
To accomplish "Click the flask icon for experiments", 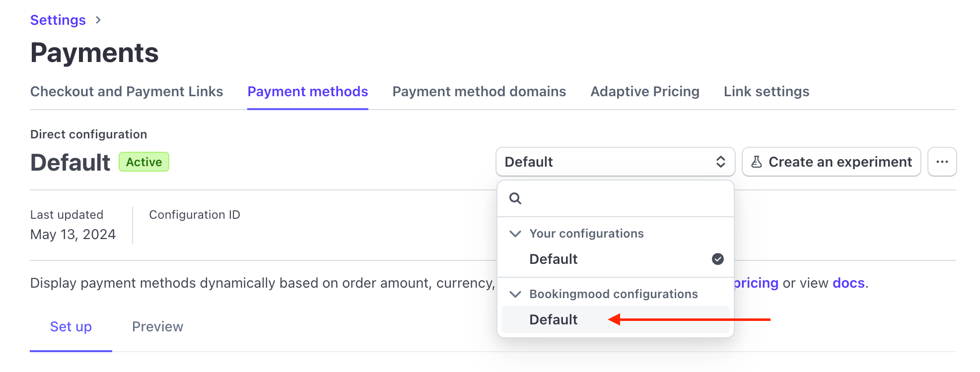I will [756, 162].
